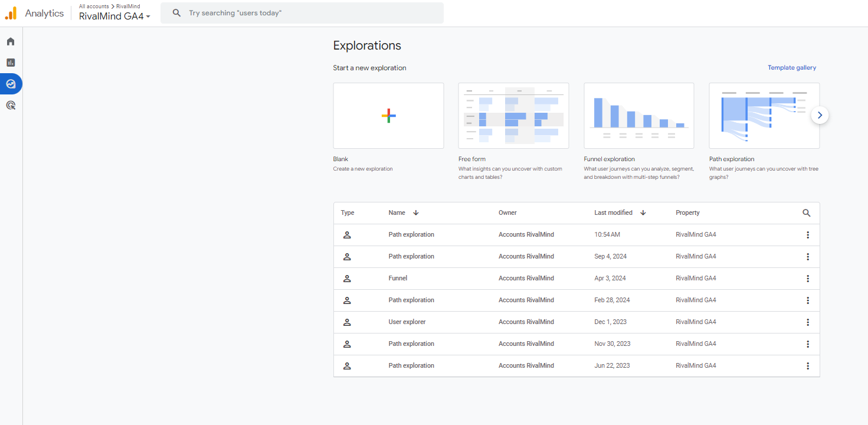Open the options menu for the newest Path exploration

[x=808, y=234]
